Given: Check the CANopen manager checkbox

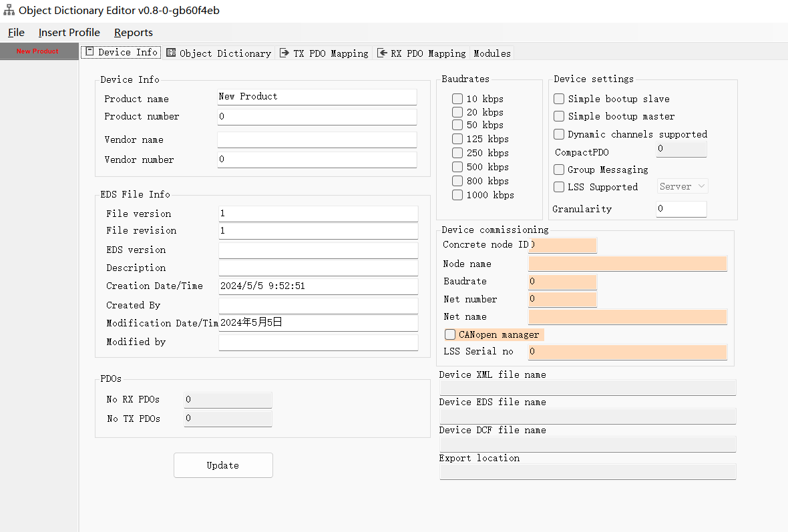Looking at the screenshot, I should pos(450,334).
